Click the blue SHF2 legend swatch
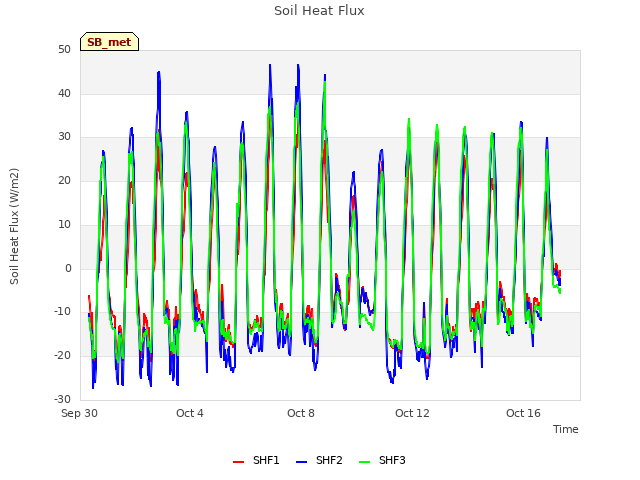This screenshot has width=640, height=480. (301, 462)
